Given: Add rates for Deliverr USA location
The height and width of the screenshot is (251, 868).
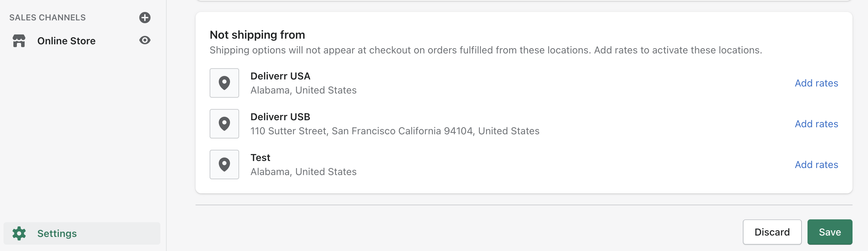Looking at the screenshot, I should coord(817,83).
